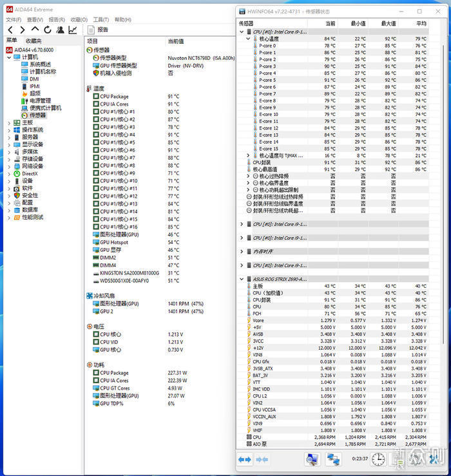Collapse the 核心温度 group in HWiNFO
Viewport: 451px width, 476px height.
(x=248, y=39)
